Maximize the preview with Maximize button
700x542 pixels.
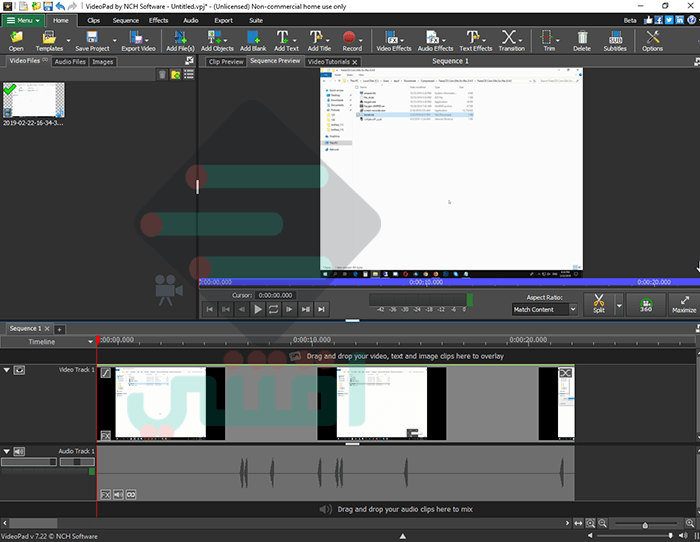[684, 304]
